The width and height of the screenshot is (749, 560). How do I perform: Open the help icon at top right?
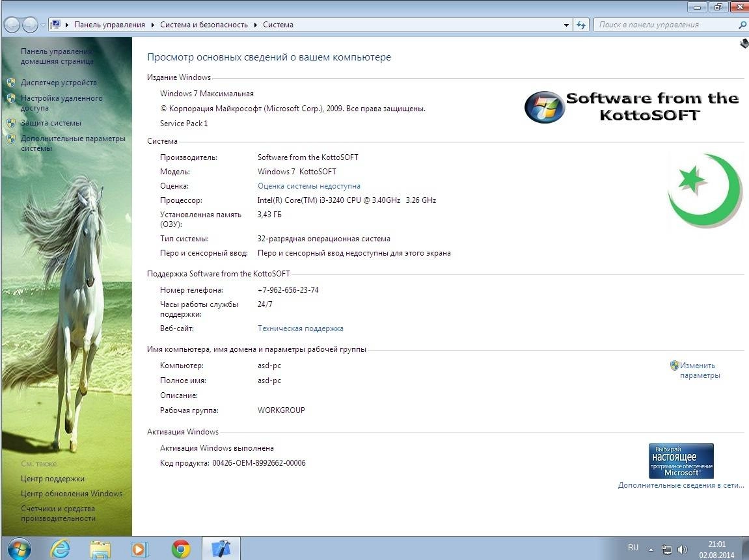[744, 44]
